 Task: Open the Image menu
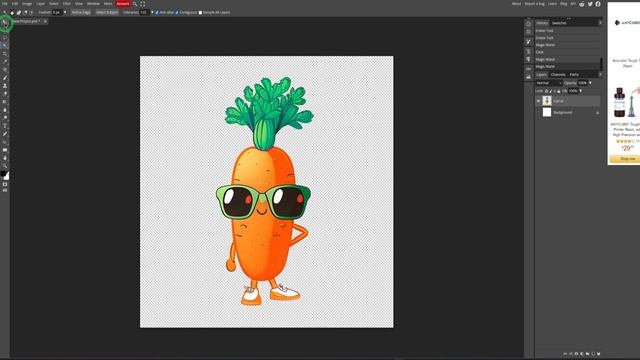point(27,4)
